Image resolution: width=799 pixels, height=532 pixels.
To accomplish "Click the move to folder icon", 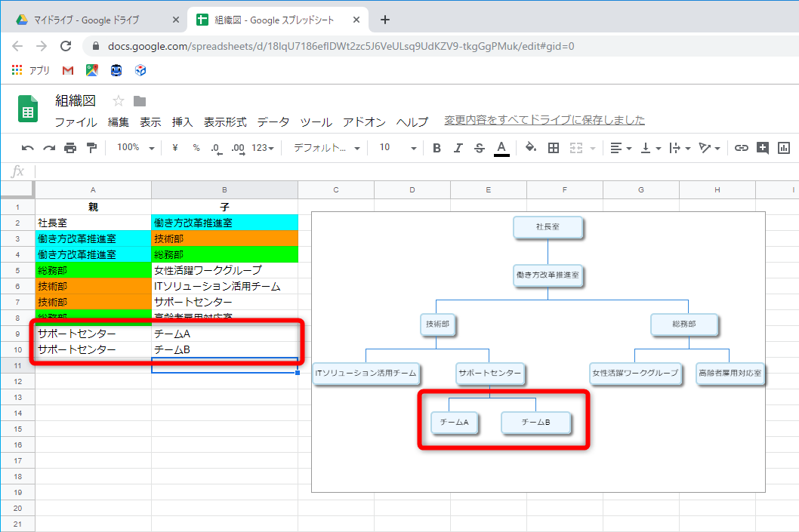I will tap(140, 101).
